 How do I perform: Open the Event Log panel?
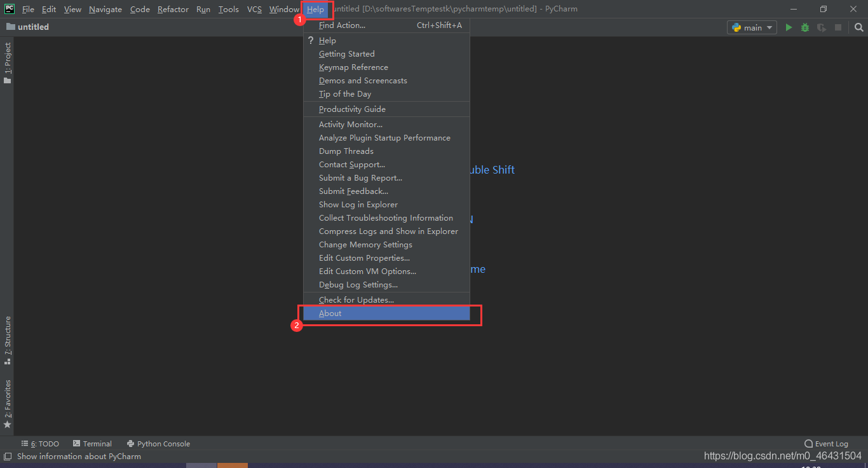point(826,444)
